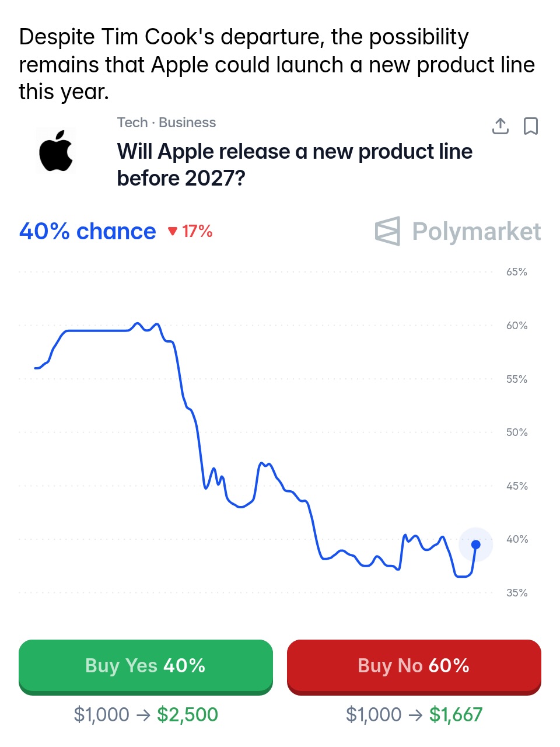This screenshot has height=747, width=560.
Task: Click the red down-triangle change indicator
Action: pyautogui.click(x=173, y=231)
